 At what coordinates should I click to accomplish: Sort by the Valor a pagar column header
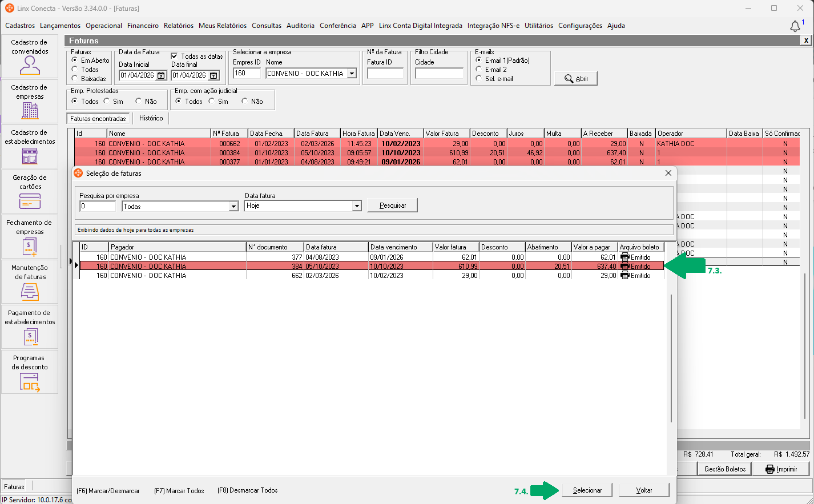point(595,247)
